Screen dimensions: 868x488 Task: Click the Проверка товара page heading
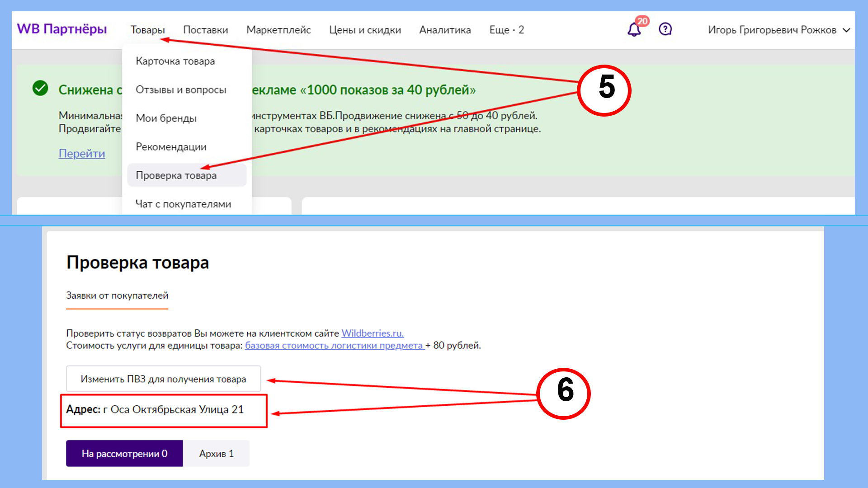point(137,263)
